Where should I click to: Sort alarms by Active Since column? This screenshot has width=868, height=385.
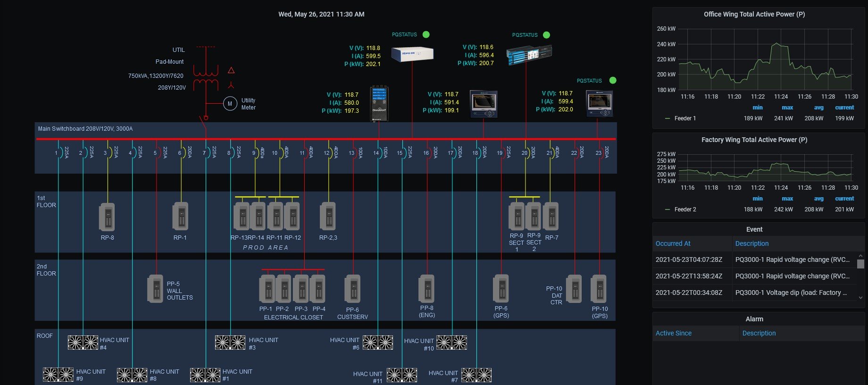[x=673, y=333]
